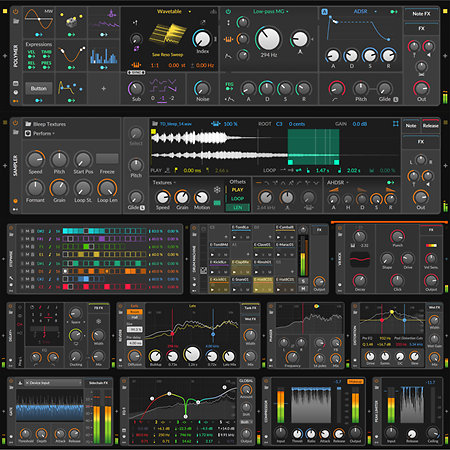Select the TIMB expression modulator
Image resolution: width=450 pixels, height=450 pixels.
pyautogui.click(x=46, y=54)
